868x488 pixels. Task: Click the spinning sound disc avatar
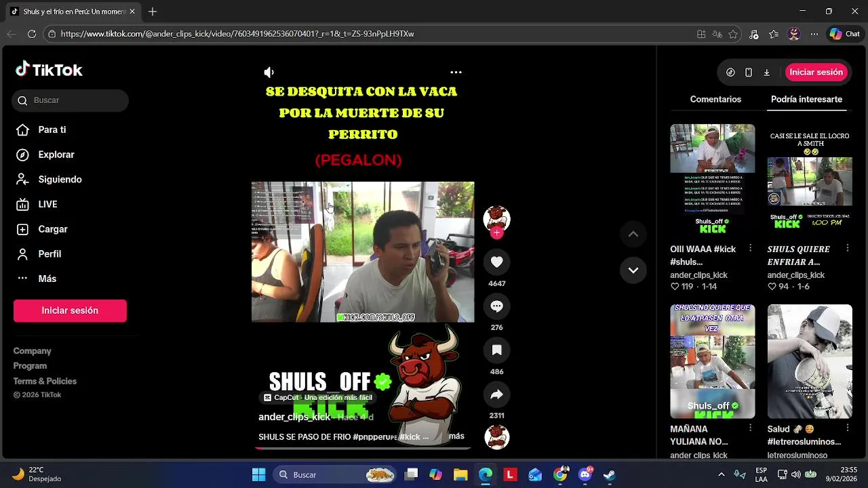coord(496,437)
